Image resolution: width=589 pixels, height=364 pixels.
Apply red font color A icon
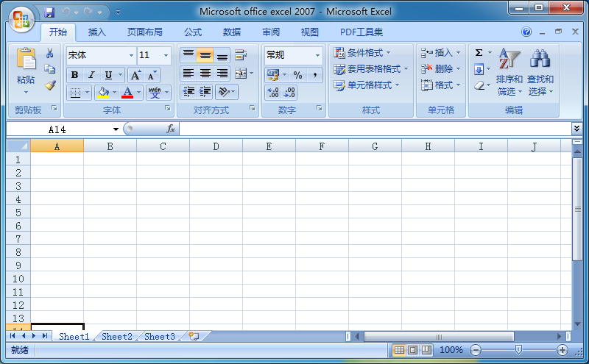pyautogui.click(x=127, y=93)
